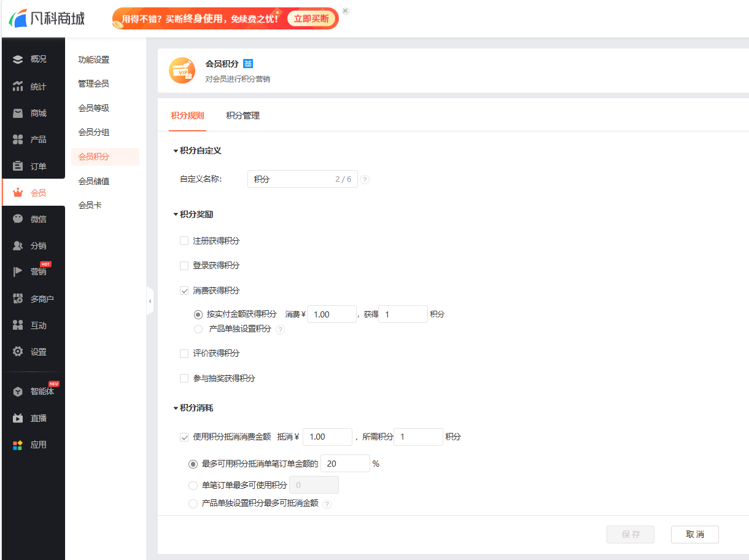Image resolution: width=749 pixels, height=560 pixels.
Task: Click the 立即买断 banner button
Action: point(311,18)
